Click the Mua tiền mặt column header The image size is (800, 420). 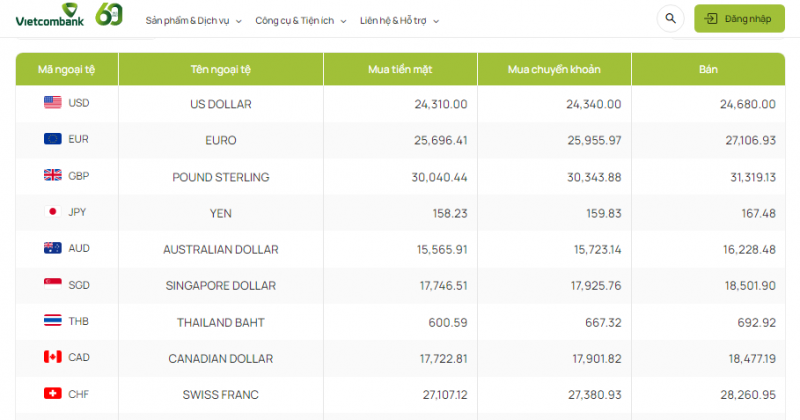pos(401,69)
